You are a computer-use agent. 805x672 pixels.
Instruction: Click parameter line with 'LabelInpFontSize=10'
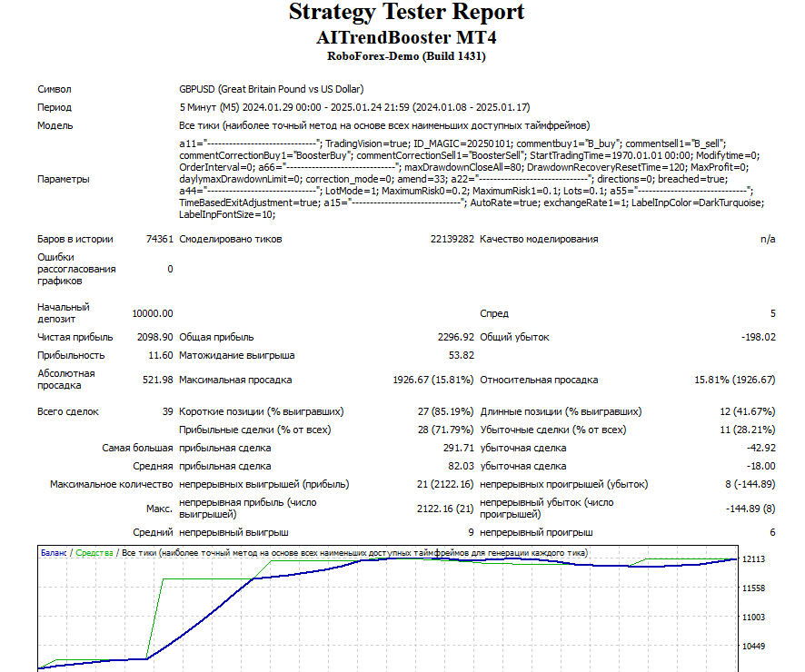click(227, 214)
